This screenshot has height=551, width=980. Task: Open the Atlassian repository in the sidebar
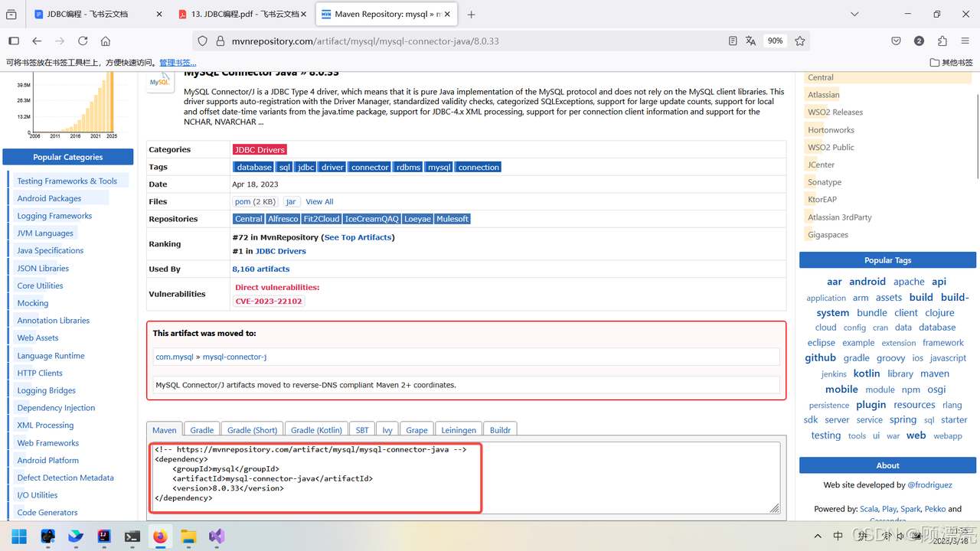824,95
